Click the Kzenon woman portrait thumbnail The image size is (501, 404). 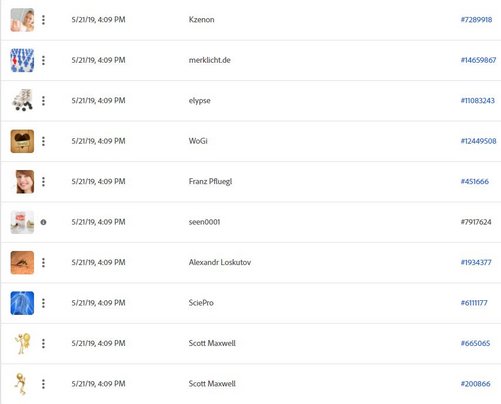[22, 20]
